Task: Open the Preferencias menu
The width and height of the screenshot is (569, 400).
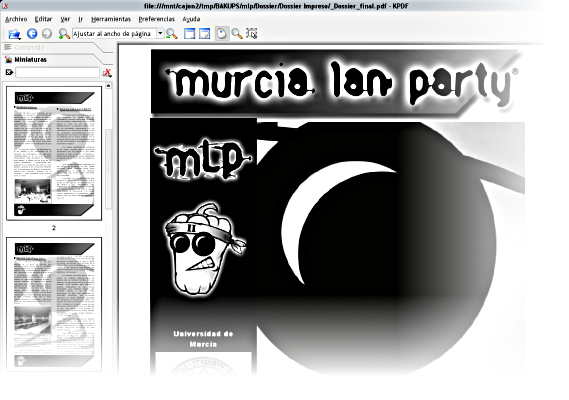Action: coord(156,19)
